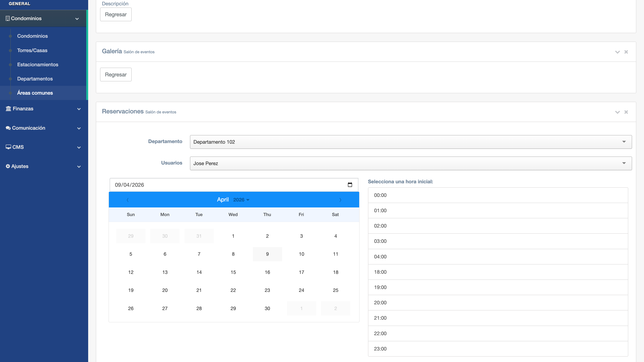Click the Finanzas bank icon in sidebar

click(x=8, y=109)
